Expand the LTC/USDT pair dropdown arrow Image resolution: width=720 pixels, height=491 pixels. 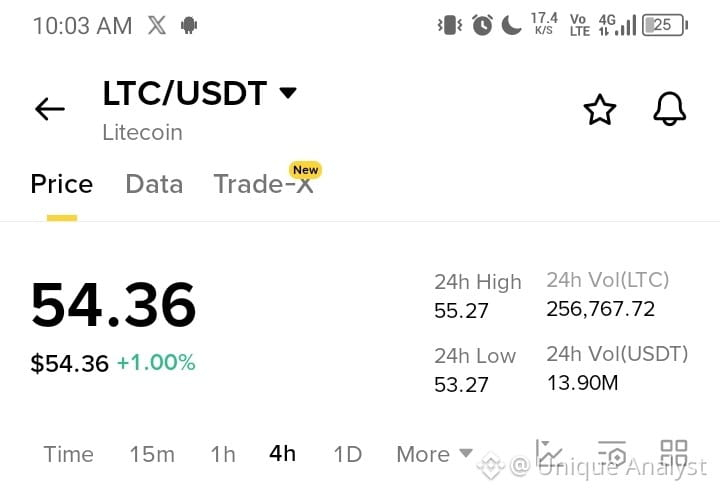[288, 93]
